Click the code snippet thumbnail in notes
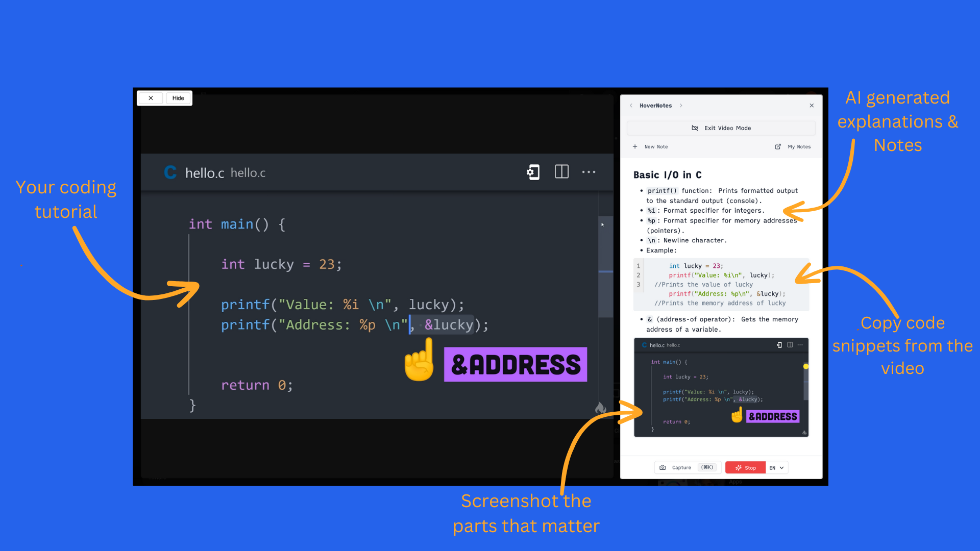This screenshot has height=551, width=980. pyautogui.click(x=720, y=387)
